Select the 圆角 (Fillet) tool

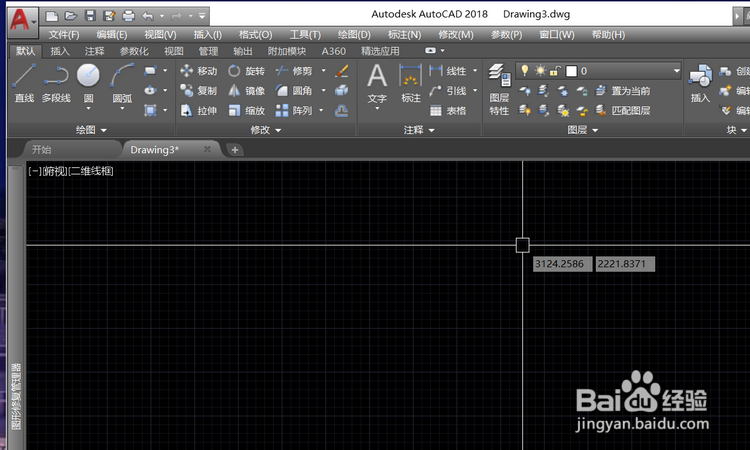(x=294, y=90)
